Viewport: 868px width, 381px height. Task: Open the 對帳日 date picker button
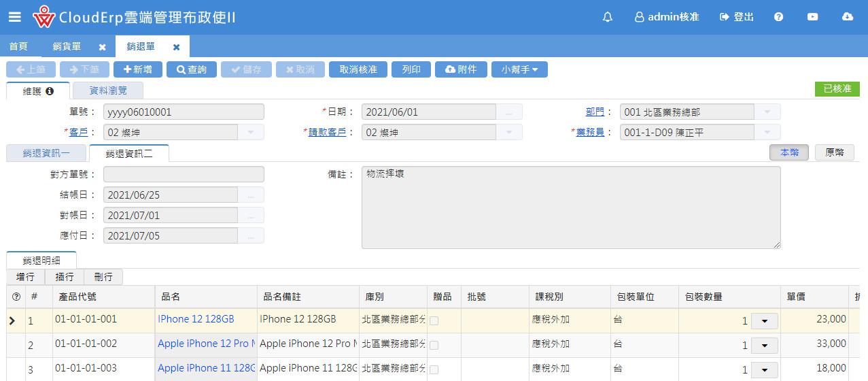pos(251,215)
